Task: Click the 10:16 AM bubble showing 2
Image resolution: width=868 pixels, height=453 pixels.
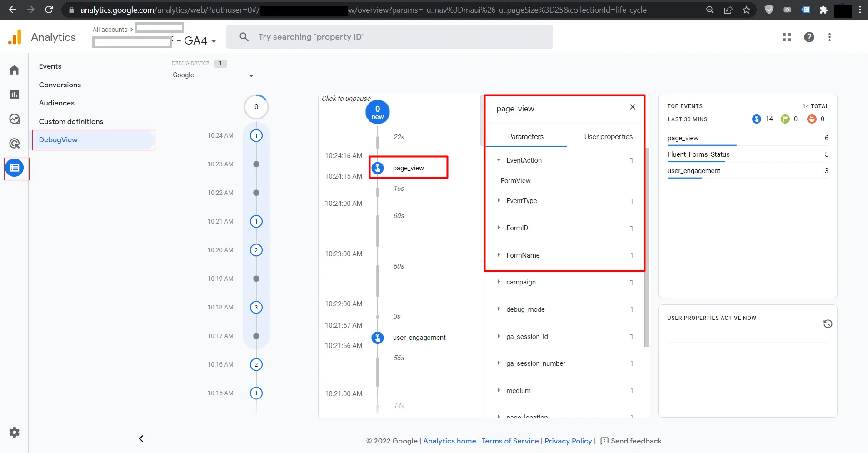Action: click(x=256, y=364)
